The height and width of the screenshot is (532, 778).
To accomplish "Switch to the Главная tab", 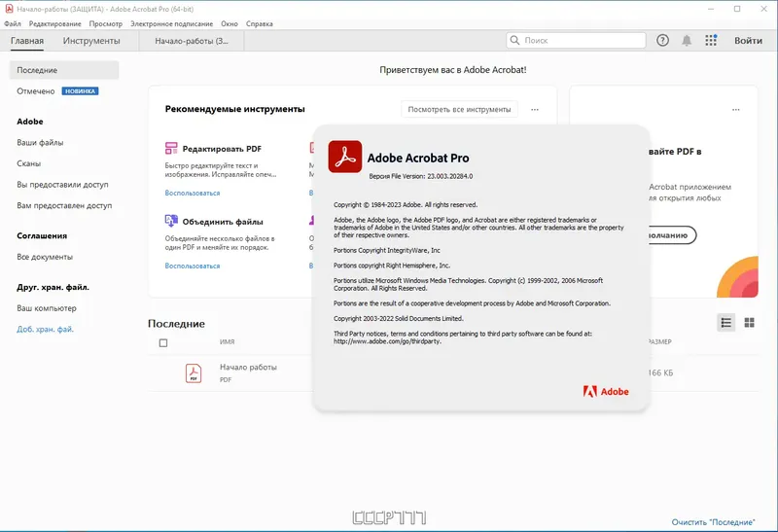I will [x=27, y=41].
